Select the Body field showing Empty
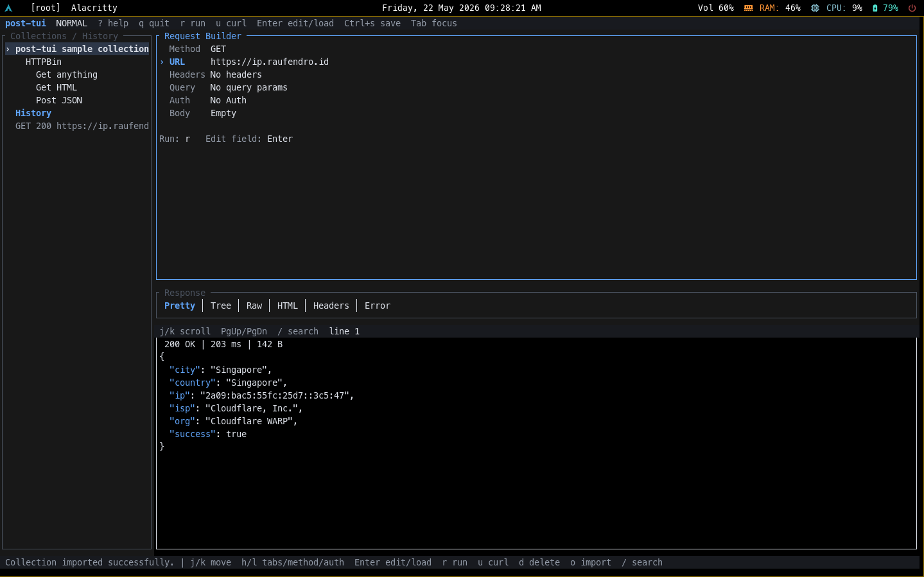Screen dimensions: 924x577 pos(203,114)
